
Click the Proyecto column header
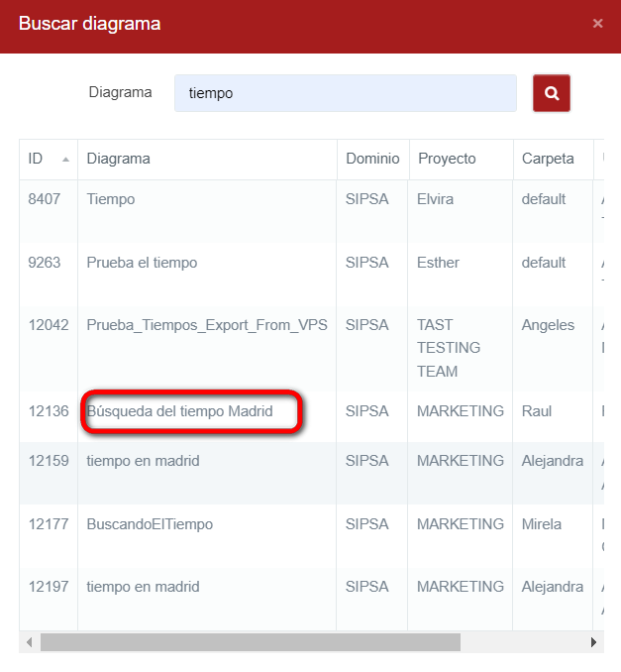pyautogui.click(x=447, y=159)
